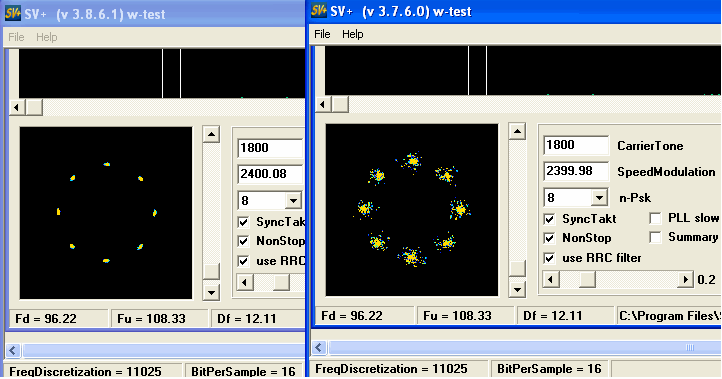Open n-Psk dropdown in right window

(x=599, y=198)
